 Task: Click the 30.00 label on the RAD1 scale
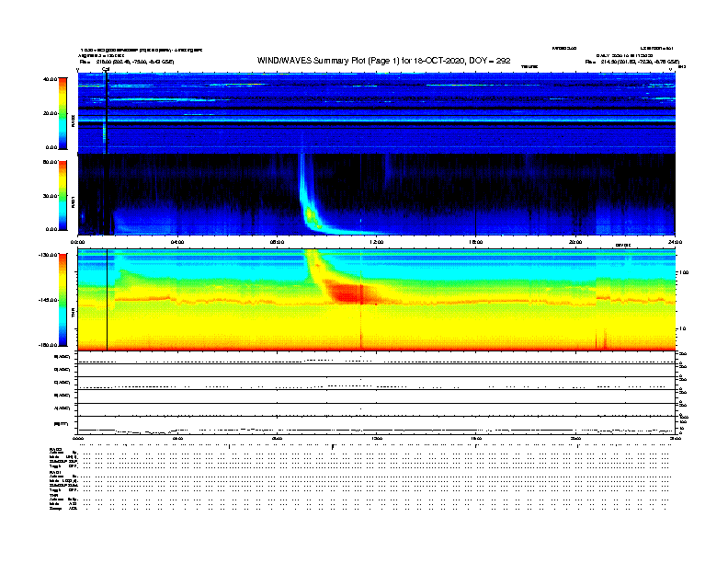(51, 196)
